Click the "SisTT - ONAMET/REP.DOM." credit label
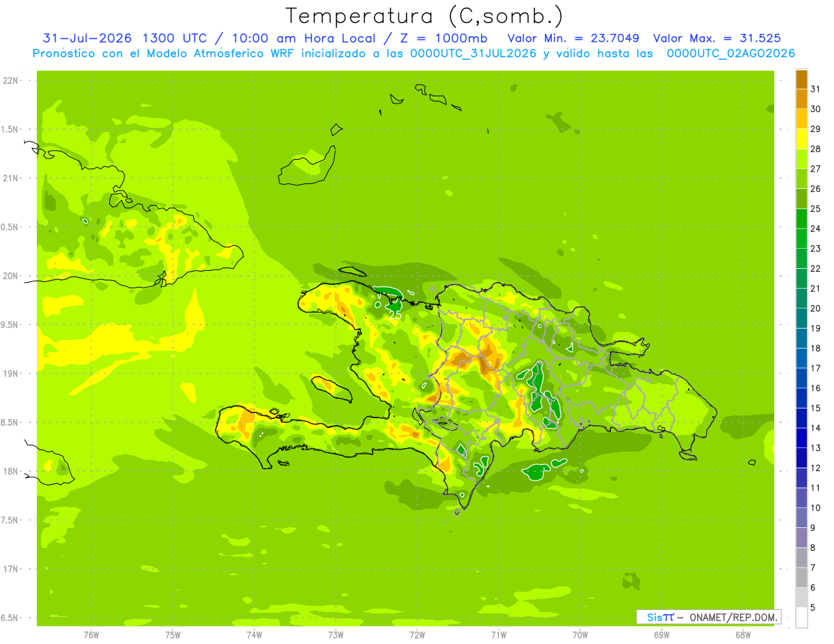 [709, 617]
